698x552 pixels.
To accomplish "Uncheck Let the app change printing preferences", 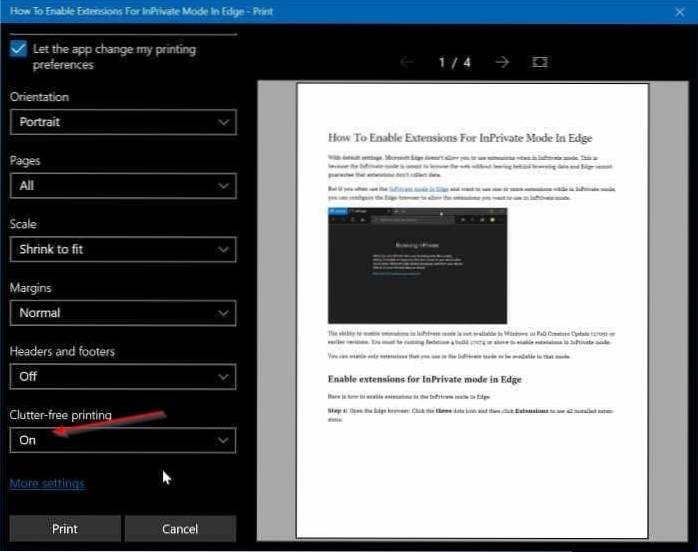I will [x=19, y=50].
